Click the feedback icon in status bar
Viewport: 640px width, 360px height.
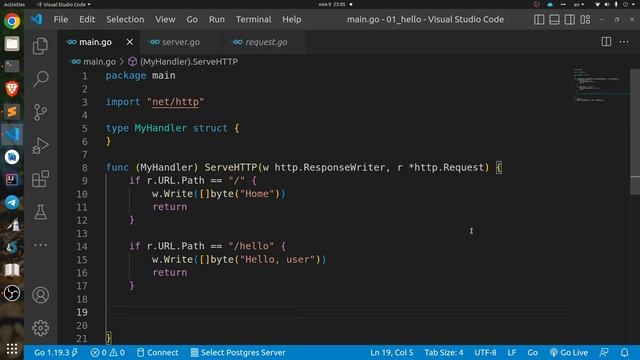tap(604, 352)
